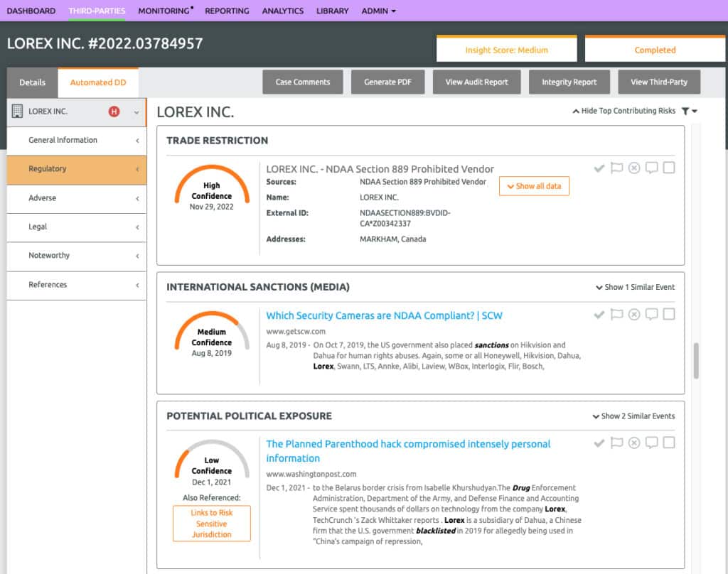Flag the Trade Restriction NDAA entry
Screen dimensions: 728x574
[616, 168]
